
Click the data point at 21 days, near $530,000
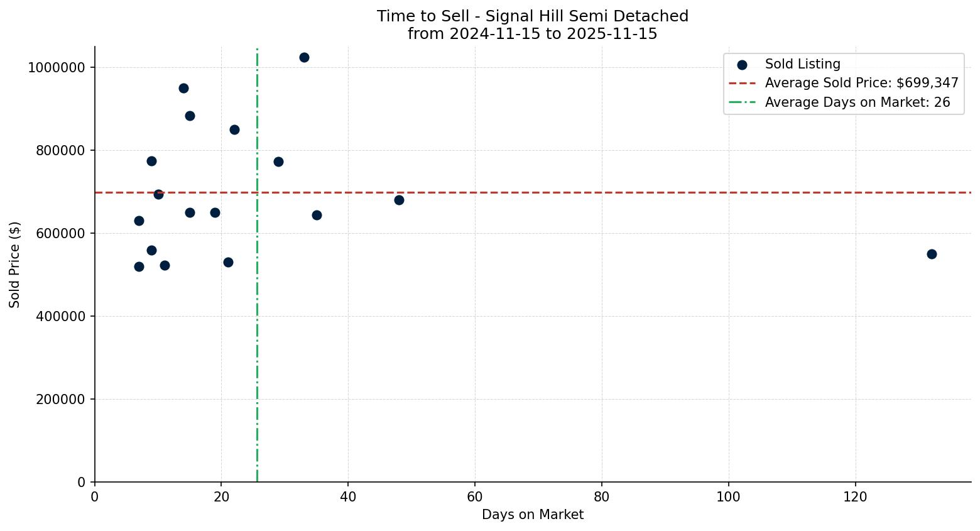coord(228,262)
